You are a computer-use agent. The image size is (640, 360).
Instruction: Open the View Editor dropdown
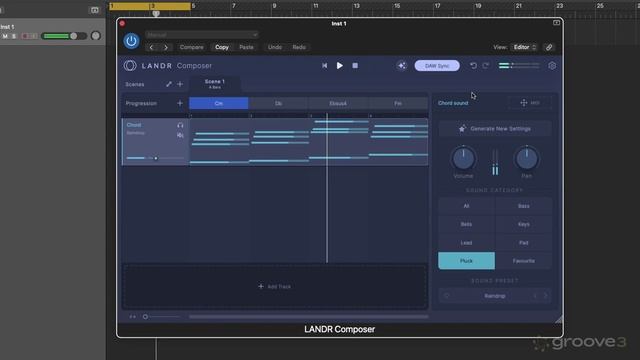[x=524, y=47]
